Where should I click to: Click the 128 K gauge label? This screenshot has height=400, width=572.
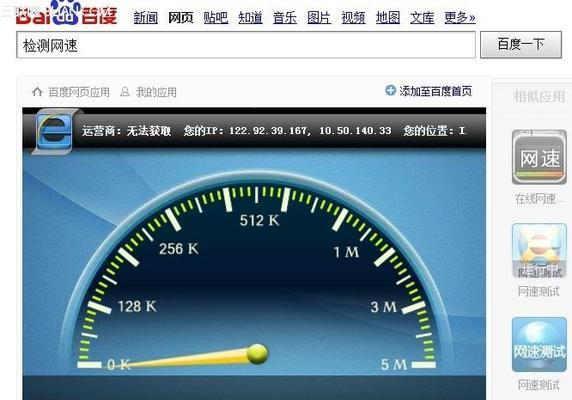[137, 306]
